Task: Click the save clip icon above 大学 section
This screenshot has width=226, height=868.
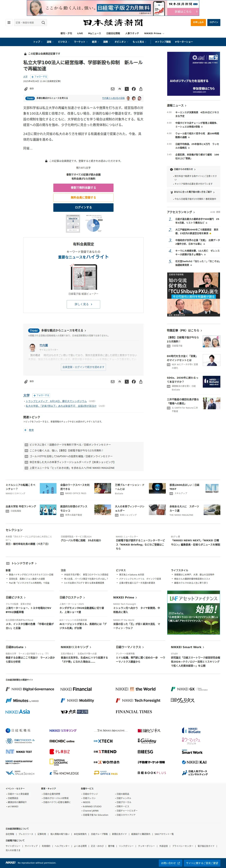Action: [26, 382]
